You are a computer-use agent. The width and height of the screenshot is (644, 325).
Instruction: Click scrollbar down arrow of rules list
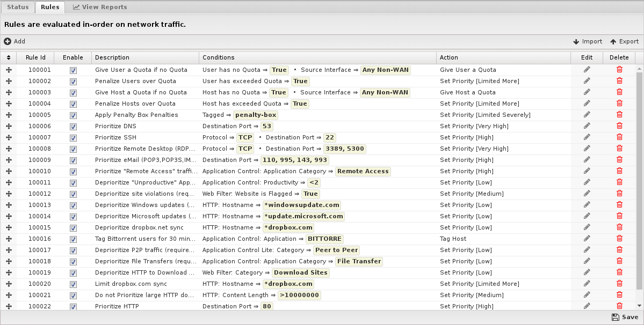click(639, 306)
